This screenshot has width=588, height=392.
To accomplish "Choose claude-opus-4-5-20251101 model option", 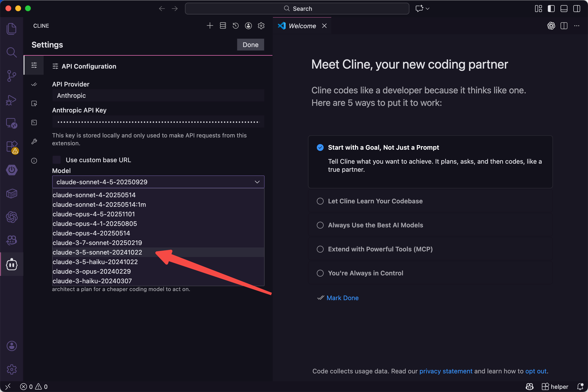I will click(158, 214).
